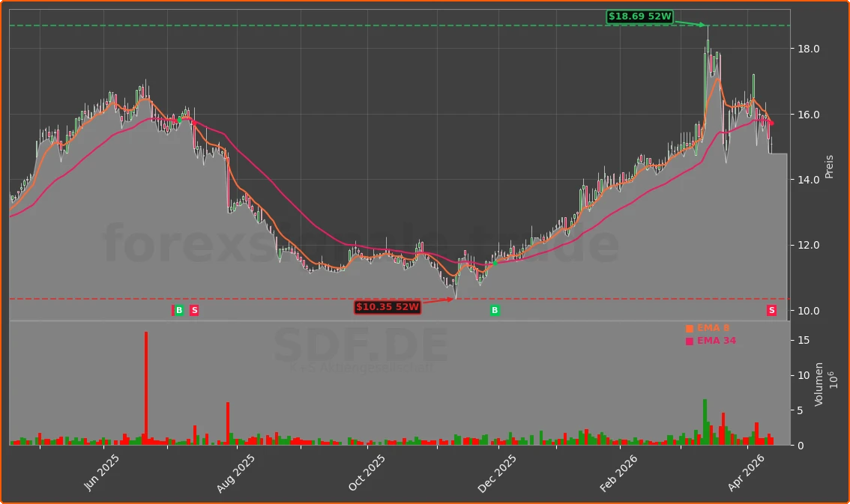This screenshot has width=850, height=504.
Task: Click the red S sell marker beside the June B badge
Action: tap(194, 311)
